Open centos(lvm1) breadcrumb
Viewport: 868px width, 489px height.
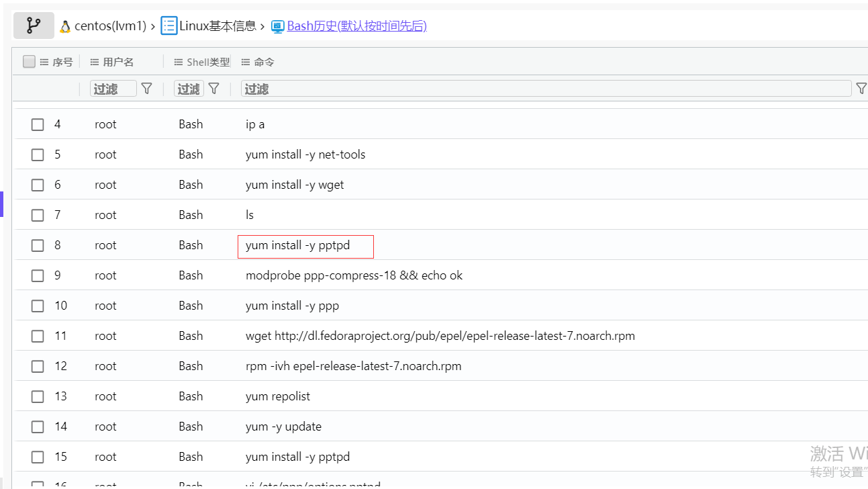coord(110,26)
